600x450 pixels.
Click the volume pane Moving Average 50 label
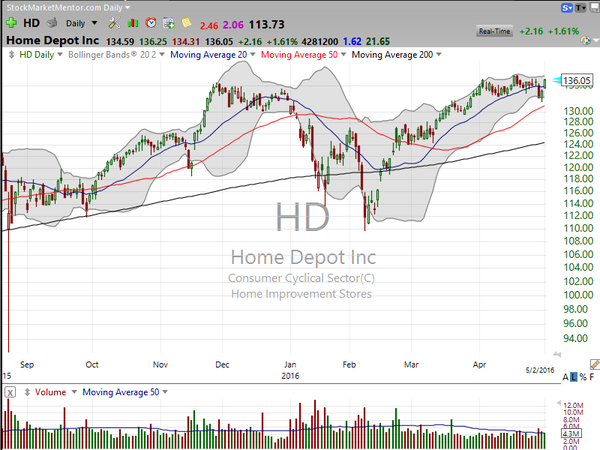[121, 392]
